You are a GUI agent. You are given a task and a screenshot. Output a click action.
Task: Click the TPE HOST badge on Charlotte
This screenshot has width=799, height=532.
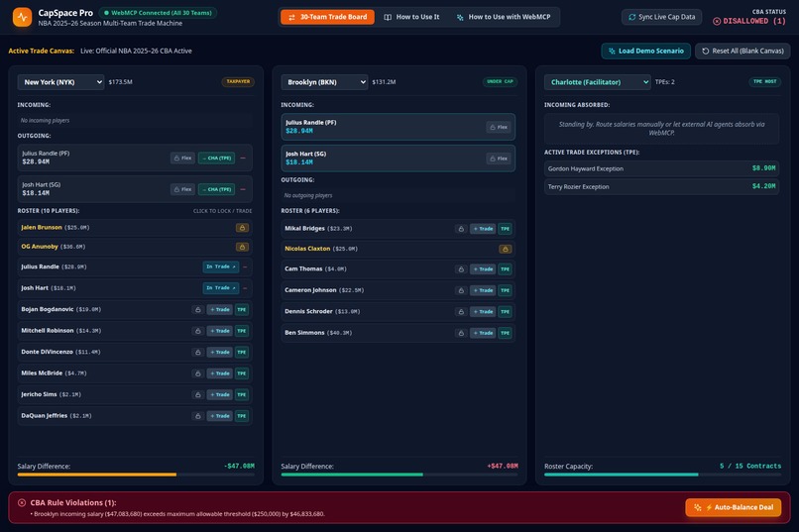765,81
